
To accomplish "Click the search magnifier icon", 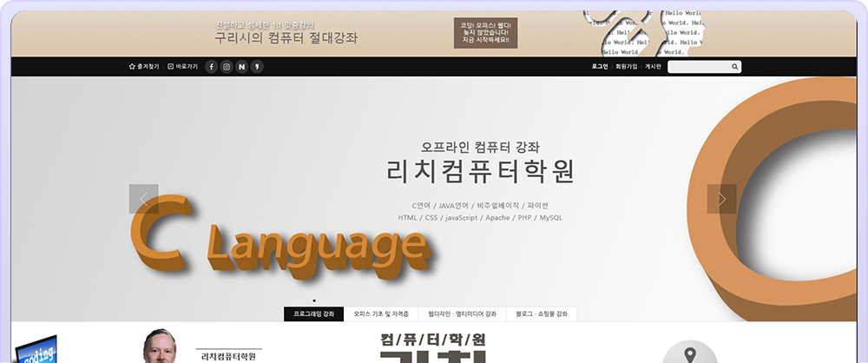I will pos(734,67).
